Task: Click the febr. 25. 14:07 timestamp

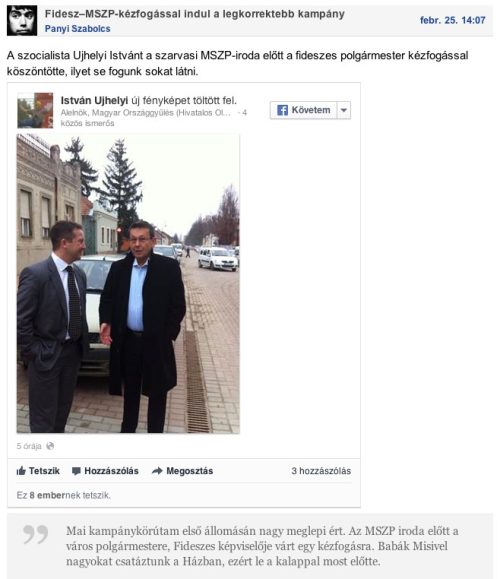Action: (x=452, y=20)
